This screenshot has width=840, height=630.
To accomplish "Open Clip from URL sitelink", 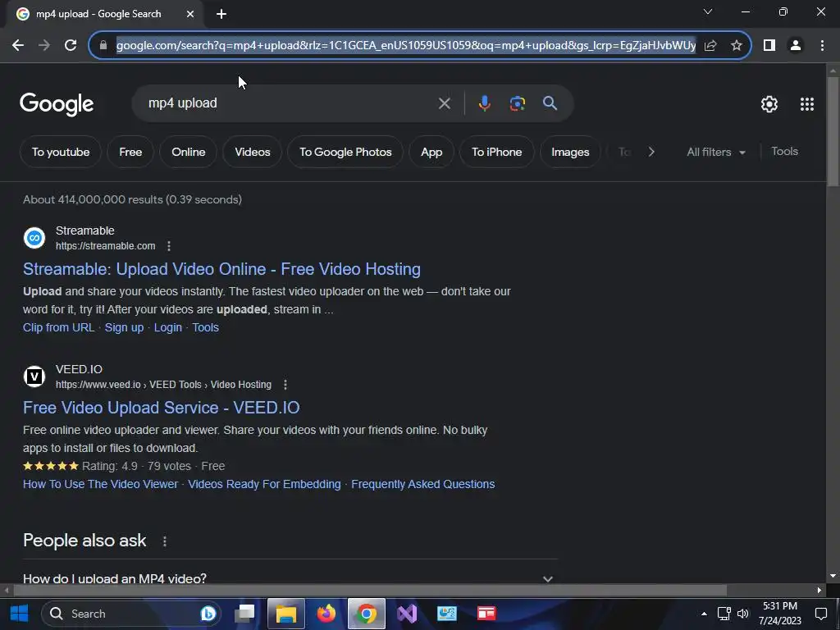I will [58, 328].
